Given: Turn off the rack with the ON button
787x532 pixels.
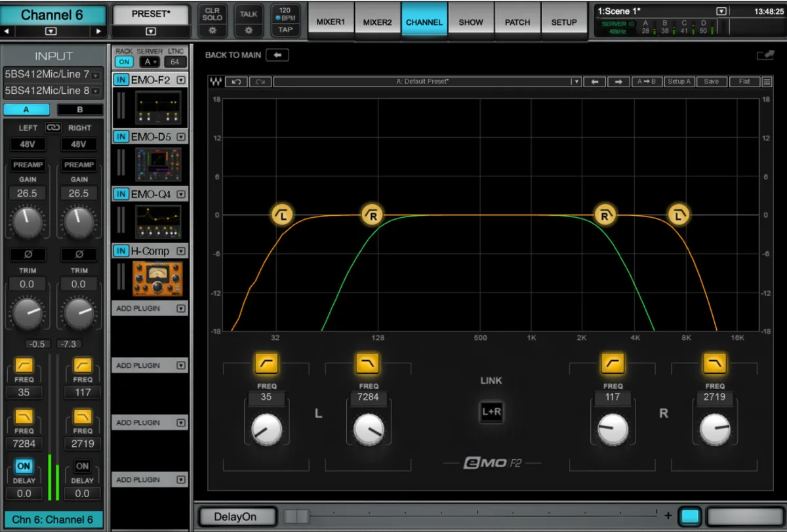Looking at the screenshot, I should point(123,62).
